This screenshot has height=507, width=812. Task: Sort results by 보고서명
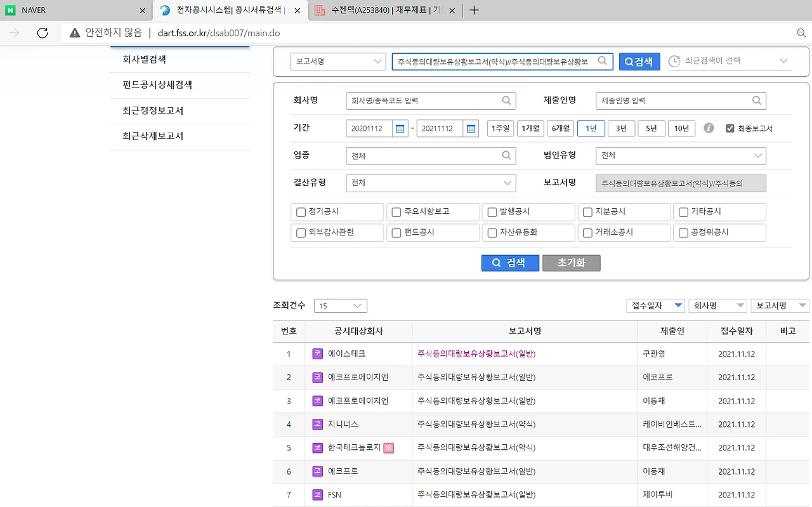(780, 306)
